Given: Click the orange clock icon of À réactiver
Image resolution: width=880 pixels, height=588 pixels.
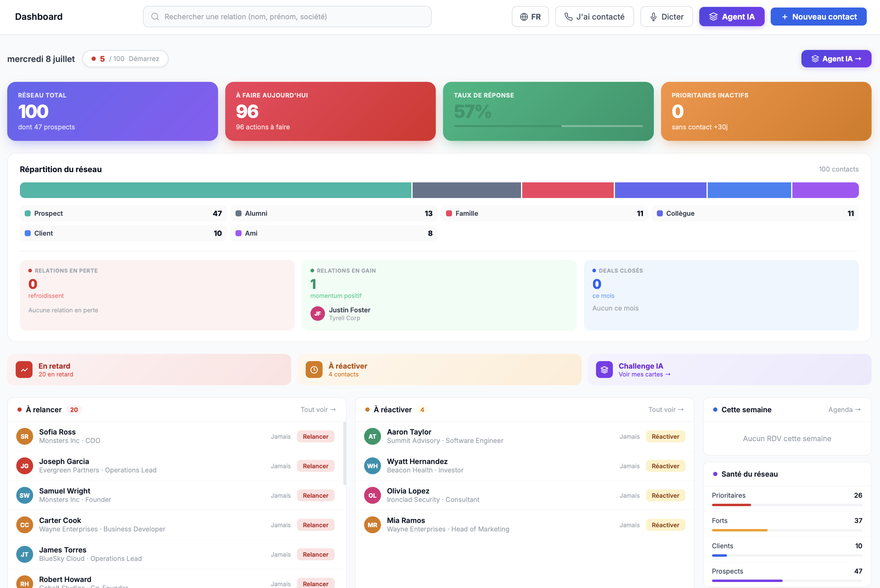Looking at the screenshot, I should tap(314, 370).
